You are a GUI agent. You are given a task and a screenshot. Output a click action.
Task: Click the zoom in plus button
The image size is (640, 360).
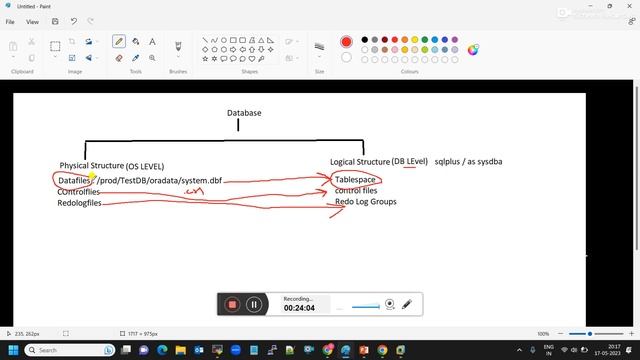[x=631, y=334]
